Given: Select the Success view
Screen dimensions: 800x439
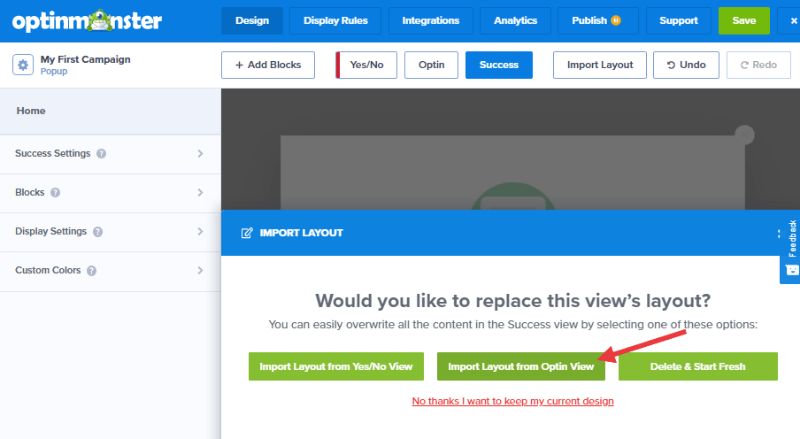Looking at the screenshot, I should 499,65.
